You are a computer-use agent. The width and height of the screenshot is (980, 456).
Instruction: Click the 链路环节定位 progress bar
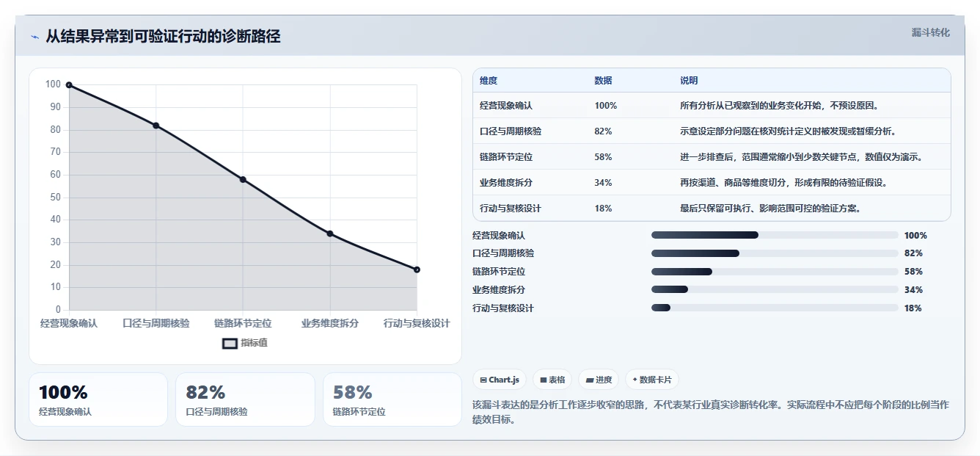coord(775,272)
